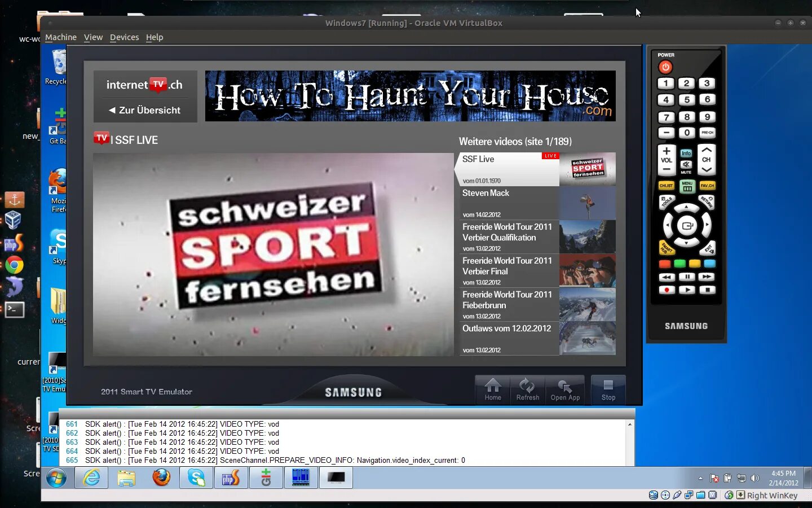Click the yellow color key on the remote
Screen dimensions: 812x508
695,264
